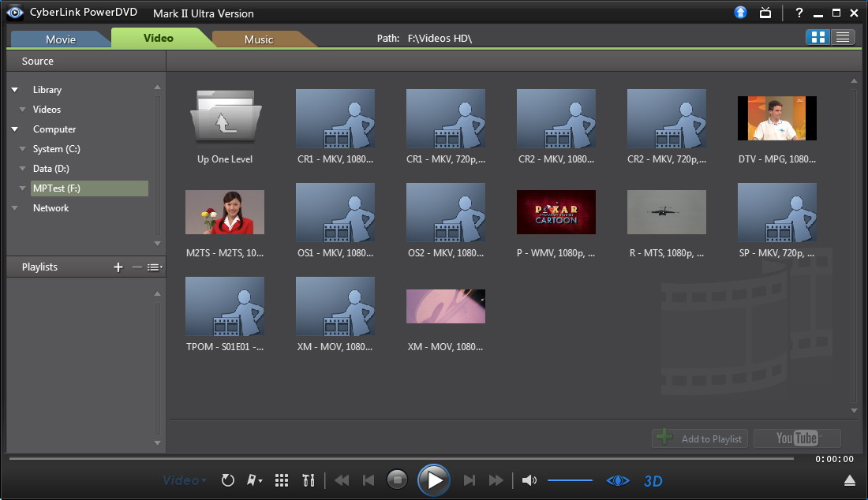Click the upgrade arrow icon in title bar
The image size is (868, 500).
(x=740, y=12)
